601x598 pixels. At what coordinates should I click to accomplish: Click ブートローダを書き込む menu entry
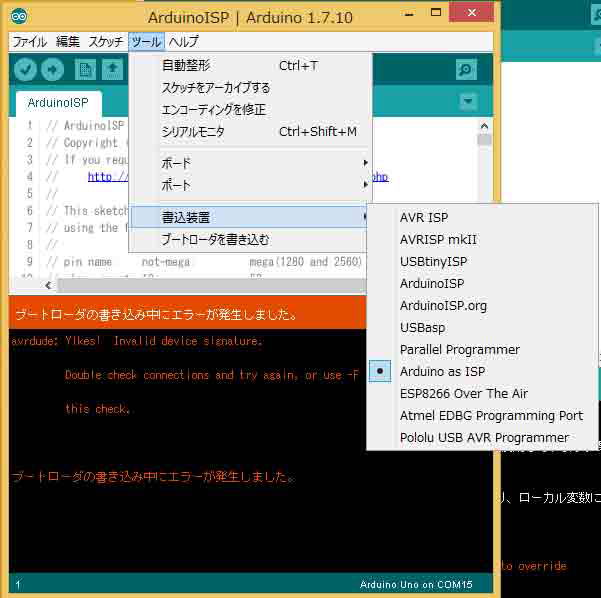point(250,240)
